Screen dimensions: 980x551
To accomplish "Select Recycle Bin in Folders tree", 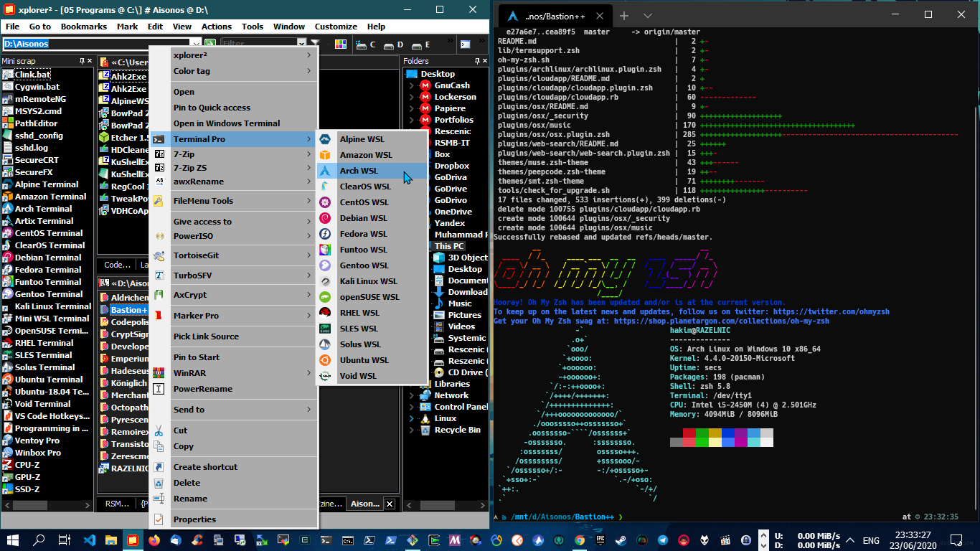I will pyautogui.click(x=457, y=430).
